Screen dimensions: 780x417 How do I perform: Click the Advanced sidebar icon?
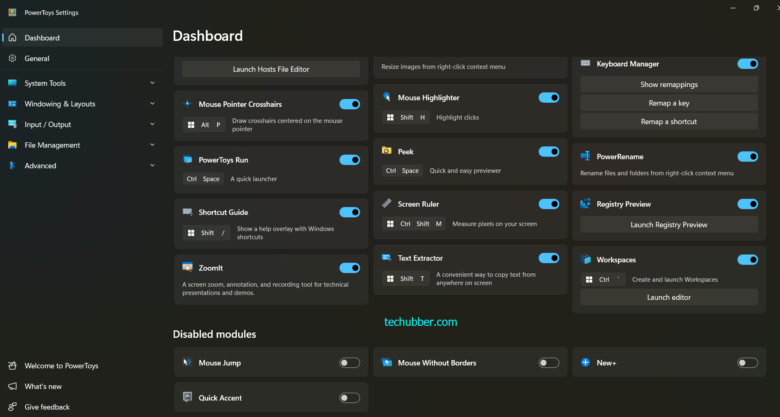click(12, 165)
